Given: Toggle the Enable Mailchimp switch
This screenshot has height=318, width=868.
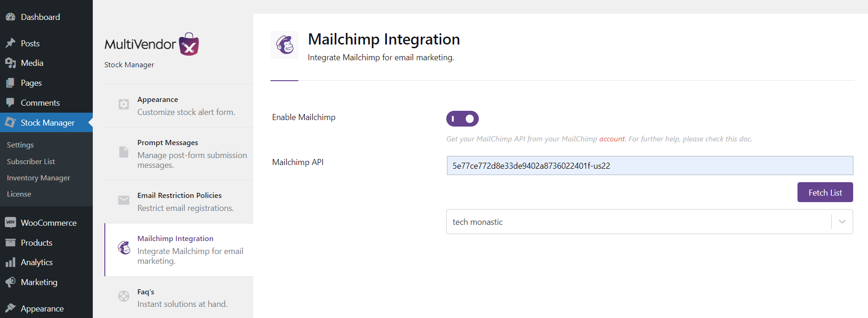Looking at the screenshot, I should 463,119.
